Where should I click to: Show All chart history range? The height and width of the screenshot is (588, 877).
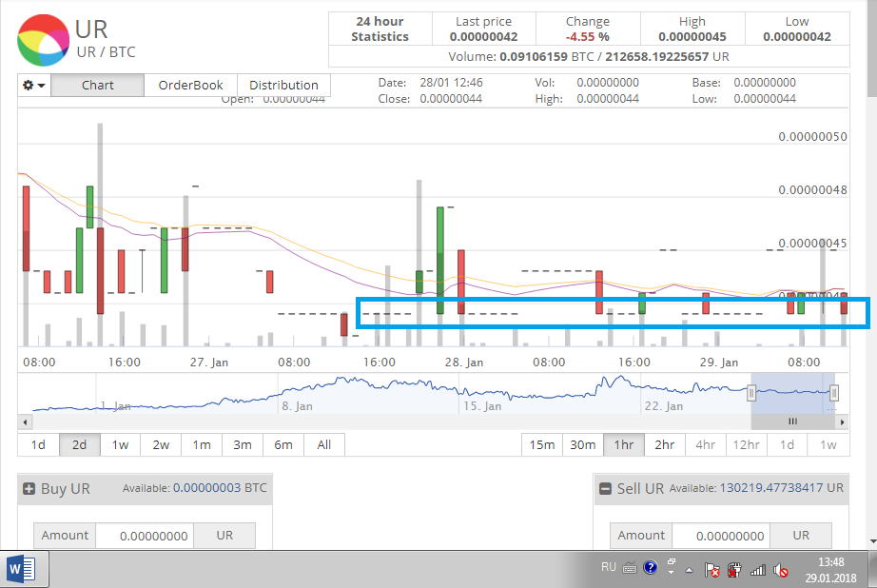coord(324,444)
